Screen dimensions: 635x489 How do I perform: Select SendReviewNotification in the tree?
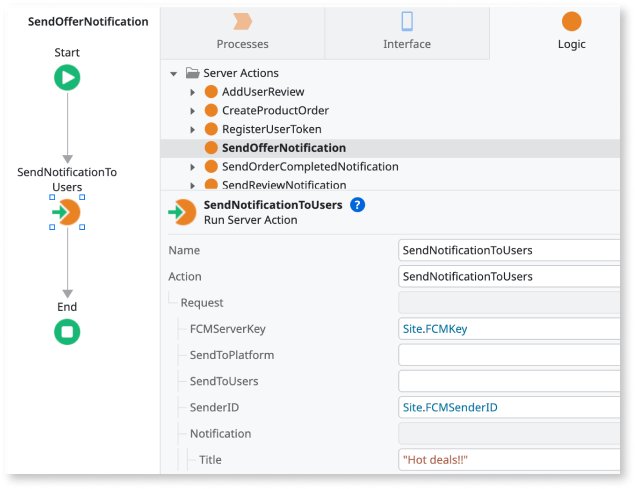283,185
